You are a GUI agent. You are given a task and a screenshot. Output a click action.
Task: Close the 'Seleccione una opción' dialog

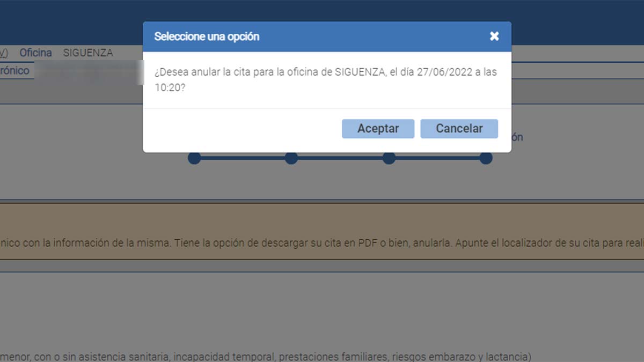click(x=494, y=36)
